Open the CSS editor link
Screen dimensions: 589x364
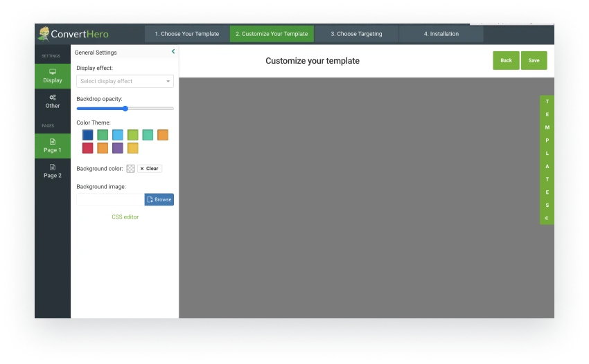tap(125, 217)
